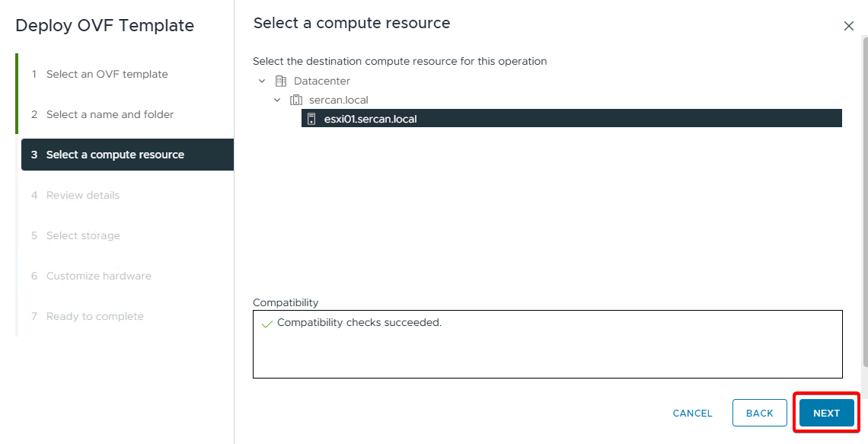Click the green compatibility checkmark icon

[266, 324]
